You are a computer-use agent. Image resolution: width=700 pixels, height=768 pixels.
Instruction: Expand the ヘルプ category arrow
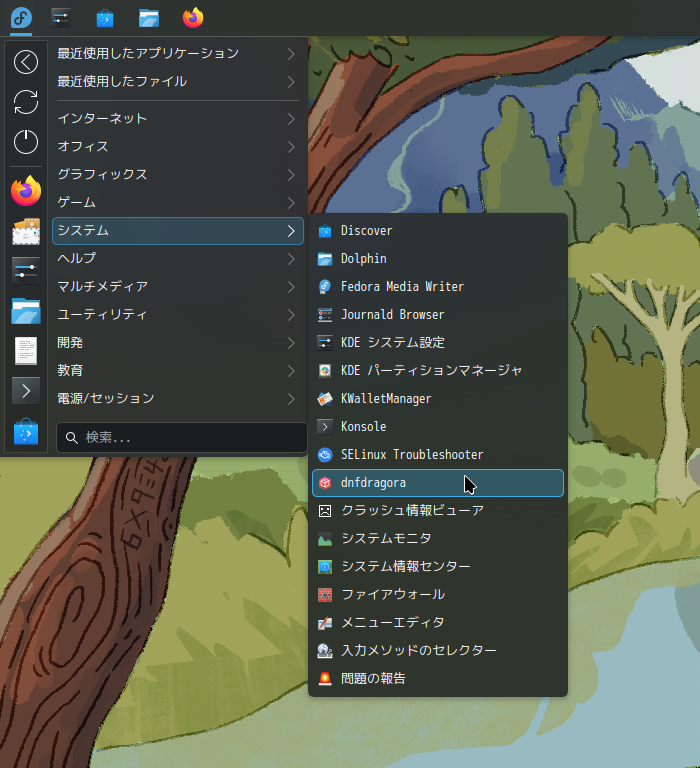coord(291,258)
